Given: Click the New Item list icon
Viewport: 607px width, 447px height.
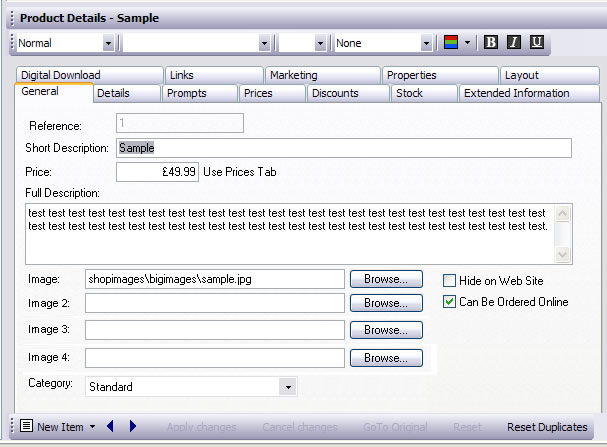Looking at the screenshot, I should coord(26,427).
